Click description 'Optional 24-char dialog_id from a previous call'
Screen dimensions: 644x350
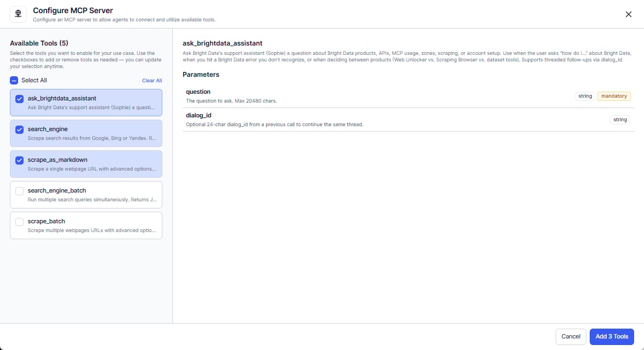pyautogui.click(x=274, y=125)
